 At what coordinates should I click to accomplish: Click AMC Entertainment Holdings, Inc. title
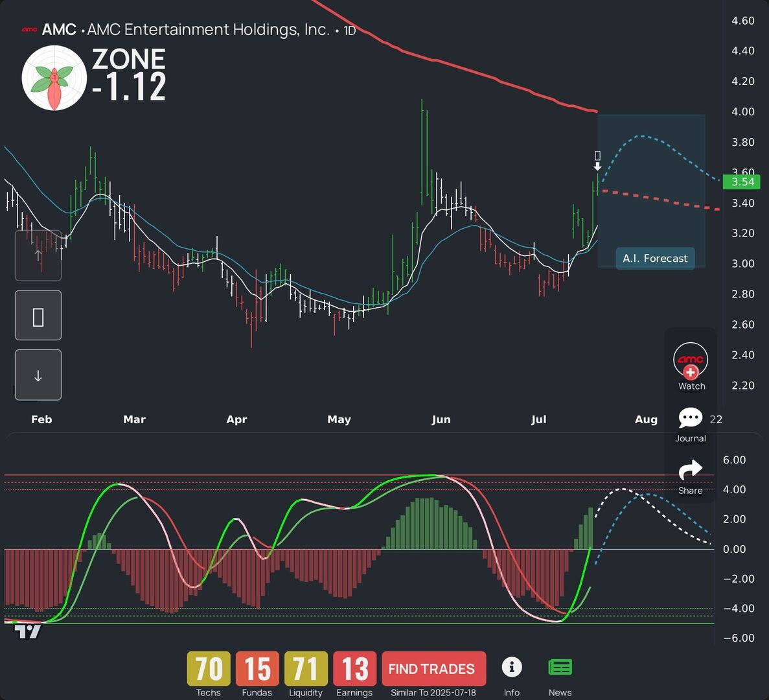(x=209, y=30)
